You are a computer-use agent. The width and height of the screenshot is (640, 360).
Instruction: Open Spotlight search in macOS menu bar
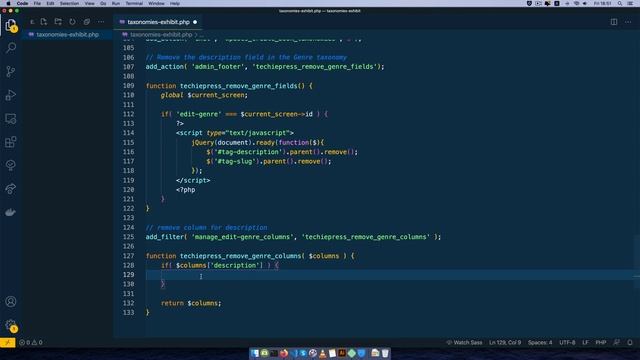pyautogui.click(x=620, y=3)
